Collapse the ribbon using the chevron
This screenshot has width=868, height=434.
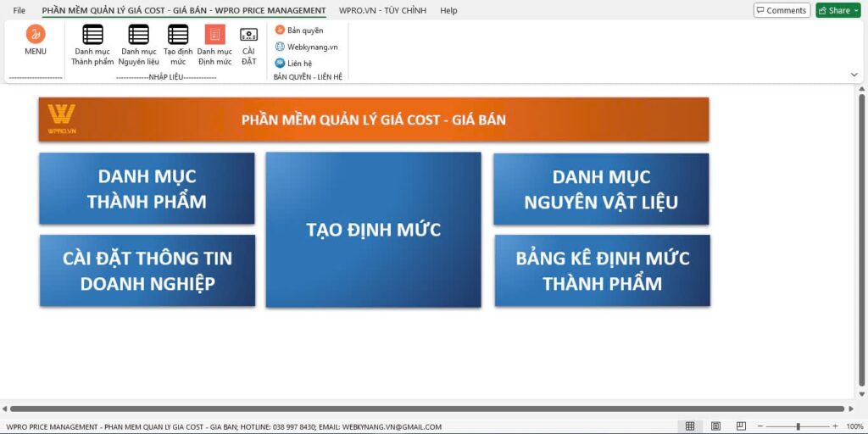pyautogui.click(x=854, y=75)
